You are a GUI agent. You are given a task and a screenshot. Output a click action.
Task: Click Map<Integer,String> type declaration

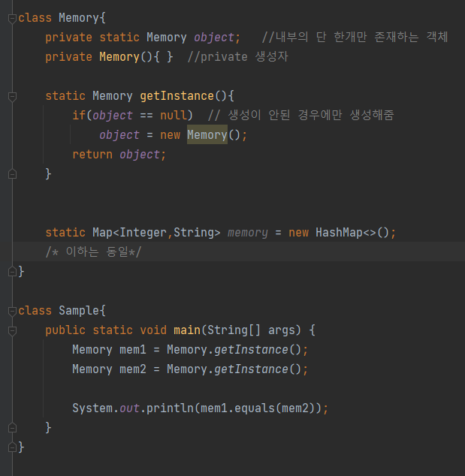point(156,233)
